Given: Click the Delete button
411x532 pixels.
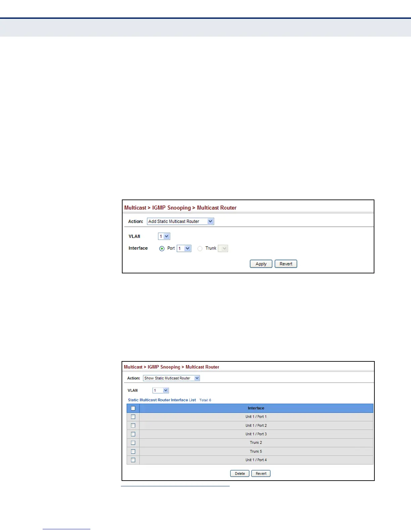Looking at the screenshot, I should [240, 474].
